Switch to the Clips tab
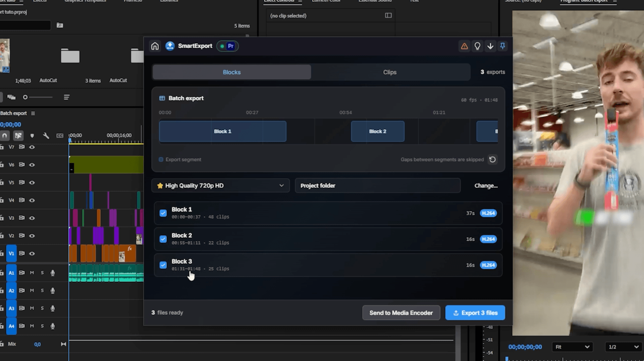 coord(390,72)
